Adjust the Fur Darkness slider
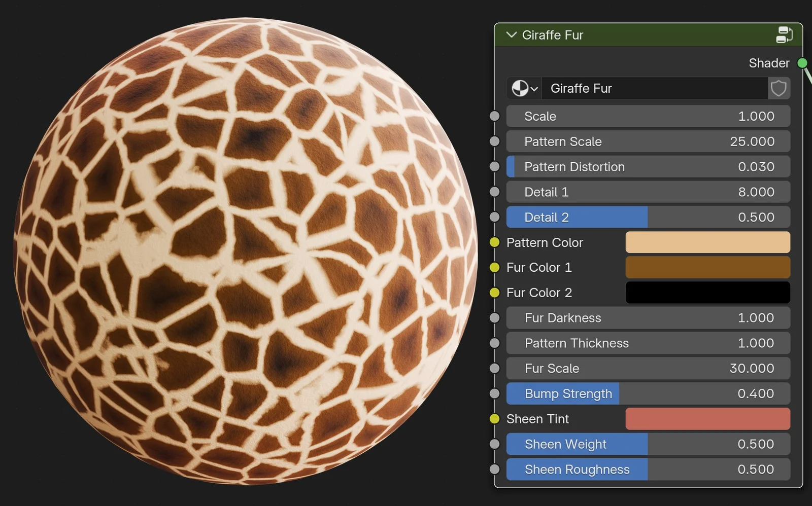The image size is (812, 506). tap(648, 318)
